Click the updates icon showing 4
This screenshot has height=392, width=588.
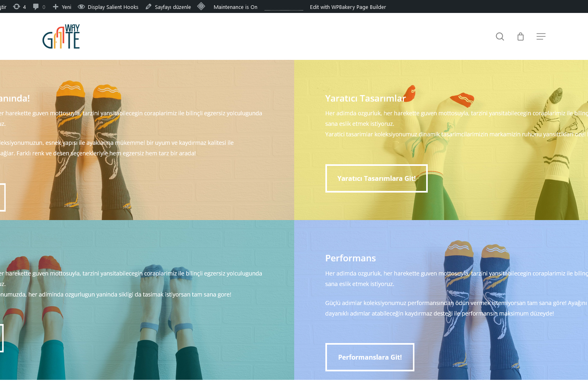(x=17, y=6)
